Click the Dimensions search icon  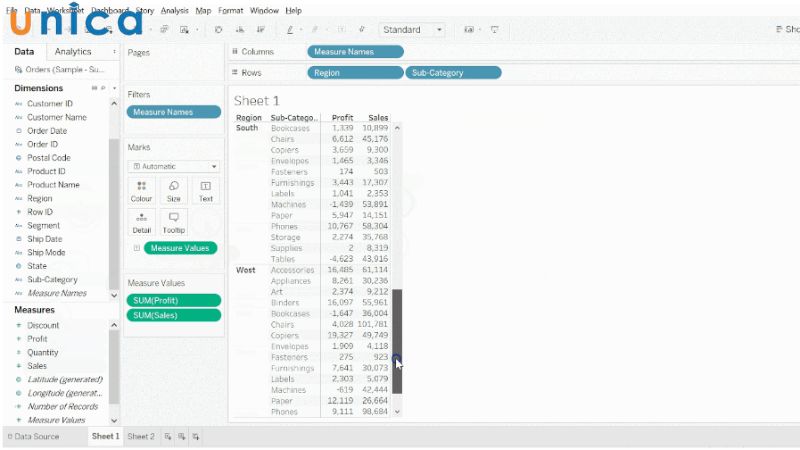coord(103,88)
